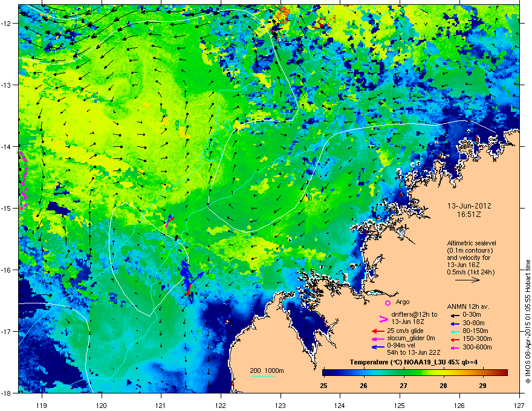The height and width of the screenshot is (411, 532).
Task: Click the magenta drifter track at left edge
Action: [23, 180]
